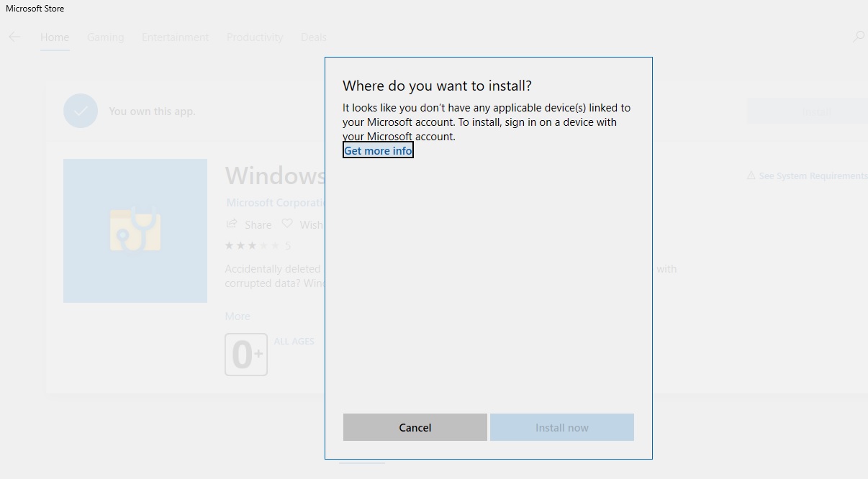Click the Wish list heart icon
Screen dimensions: 868x479
point(287,224)
